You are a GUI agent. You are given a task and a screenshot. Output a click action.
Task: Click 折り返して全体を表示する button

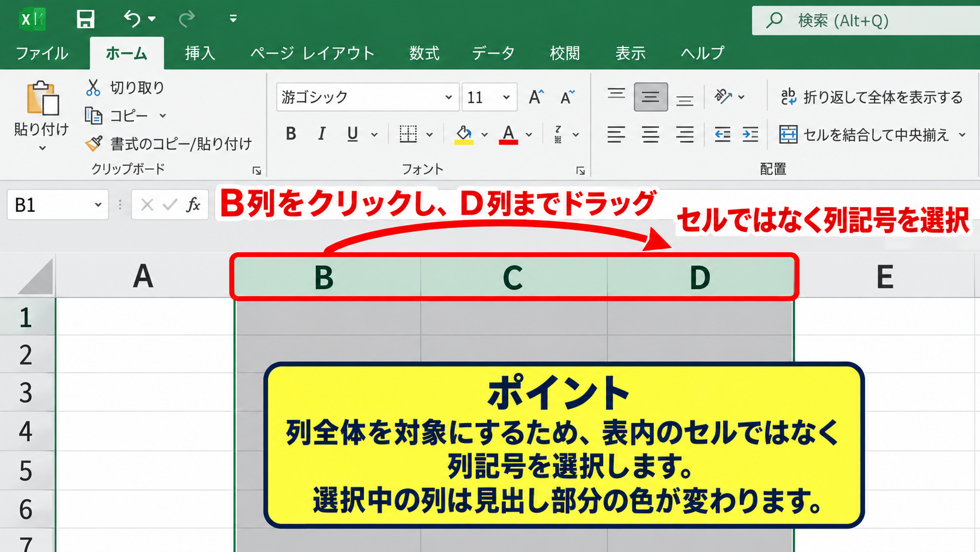pos(871,97)
